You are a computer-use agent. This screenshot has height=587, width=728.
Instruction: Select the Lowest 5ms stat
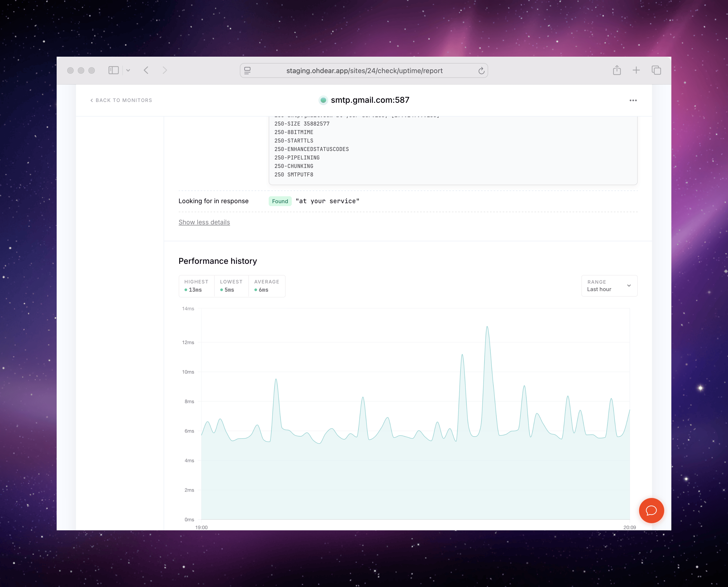231,286
